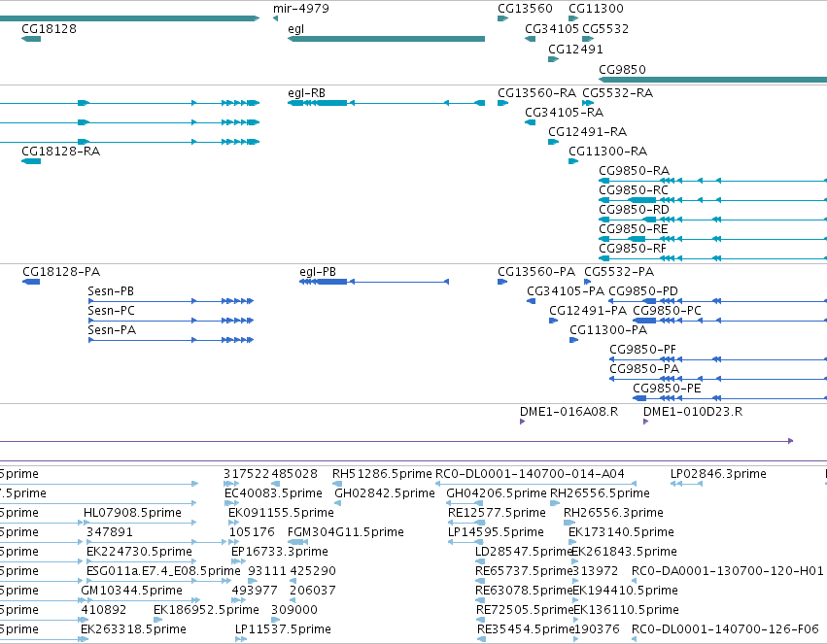Image resolution: width=827 pixels, height=644 pixels.
Task: Select the LP14595.5prime EST label
Action: tap(496, 532)
